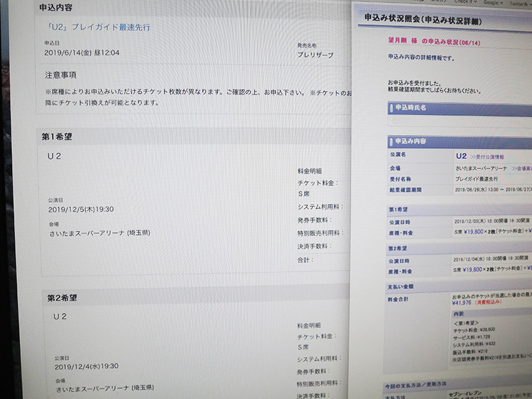Open the Google bookmark dropdown in the browser bar

[x=493, y=3]
